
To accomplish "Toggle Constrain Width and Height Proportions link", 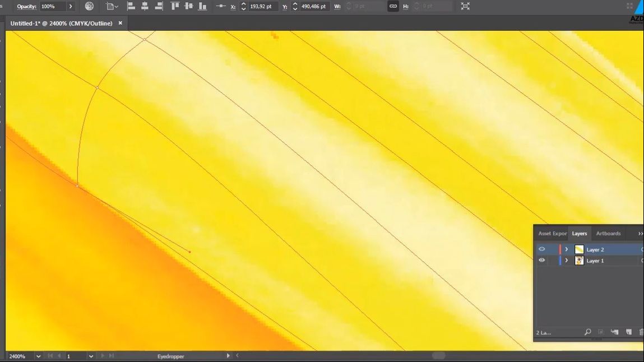I will pyautogui.click(x=393, y=6).
